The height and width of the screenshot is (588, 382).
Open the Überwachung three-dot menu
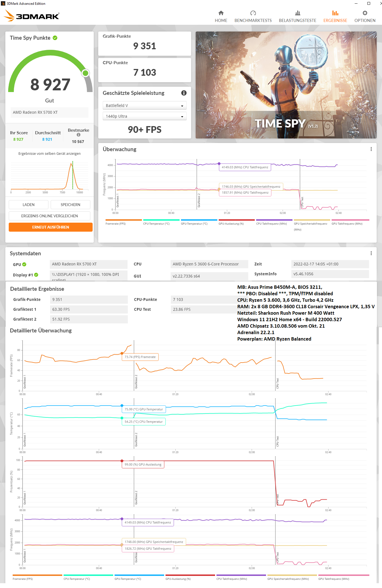pos(371,149)
